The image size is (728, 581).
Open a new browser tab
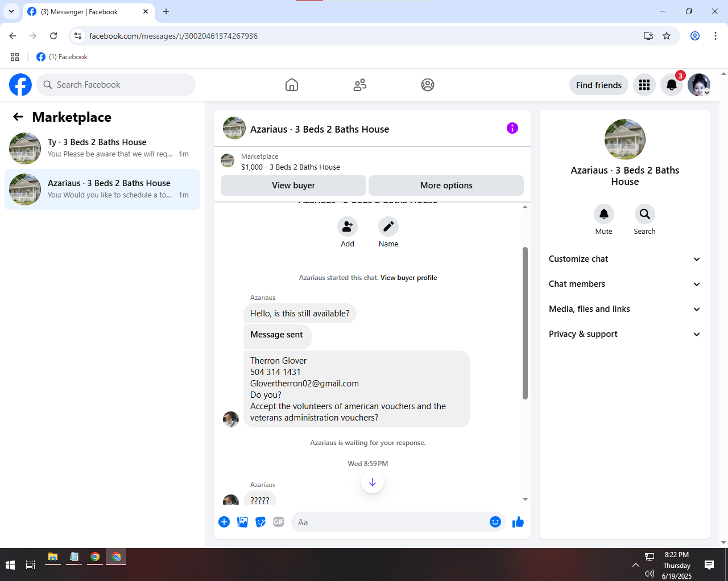coord(166,11)
